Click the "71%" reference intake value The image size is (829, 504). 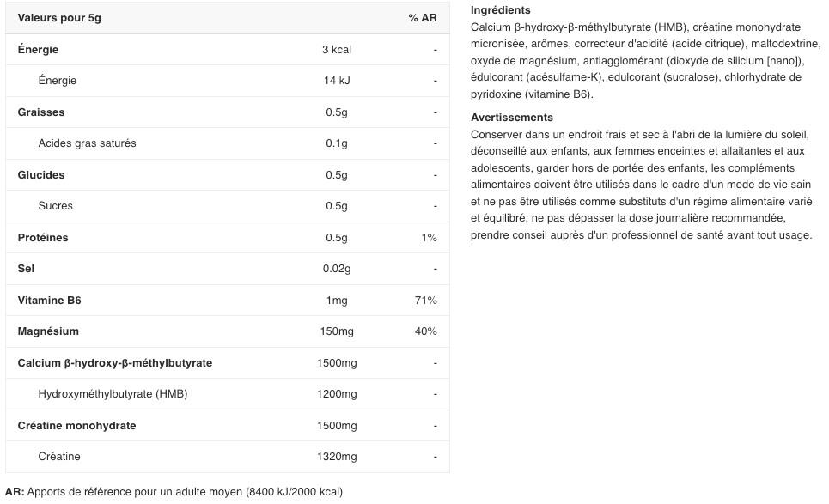coord(425,301)
